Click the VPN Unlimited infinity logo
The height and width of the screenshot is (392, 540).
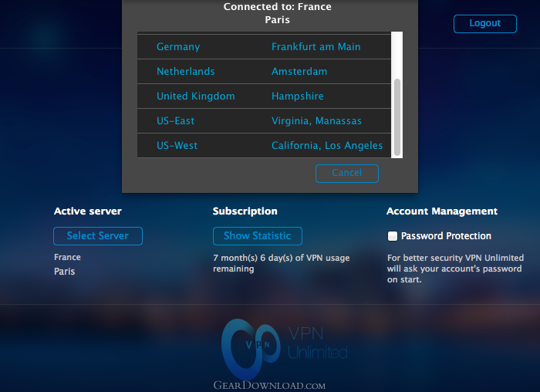(x=251, y=348)
